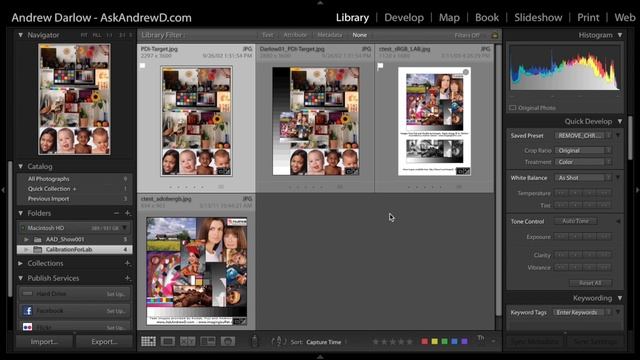Switch to Grid view in the toolbar

coord(148,341)
